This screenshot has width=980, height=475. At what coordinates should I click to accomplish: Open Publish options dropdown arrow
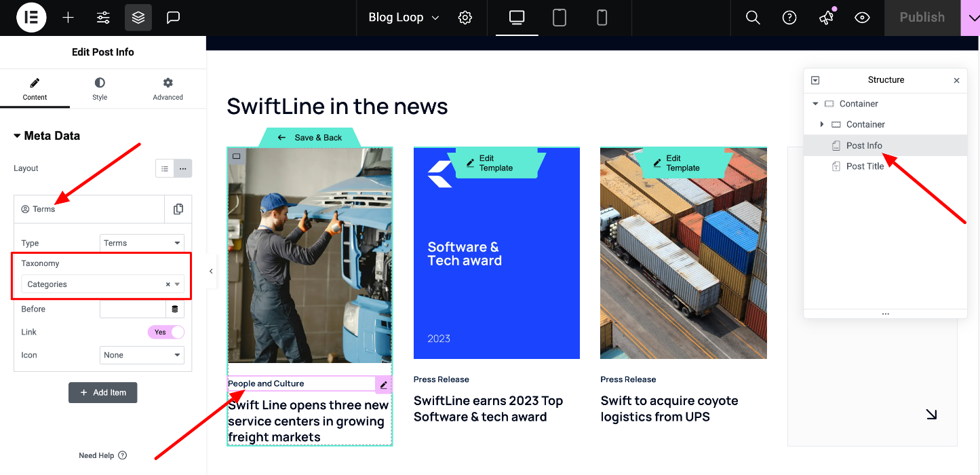971,18
